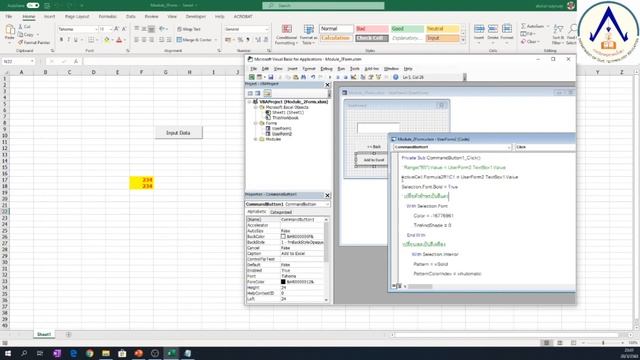Click the Save icon in VBA toolbar
Viewport: 640px width, 360px height.
270,77
